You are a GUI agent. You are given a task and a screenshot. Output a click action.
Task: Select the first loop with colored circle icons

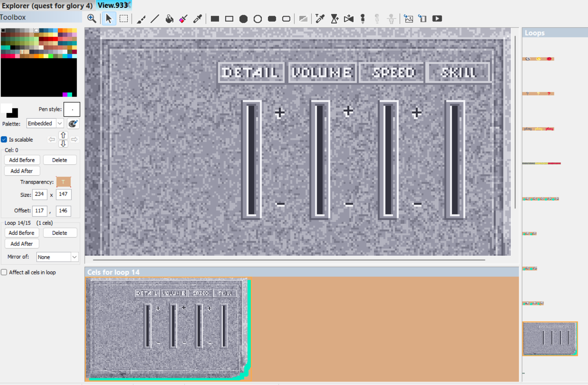[538, 59]
